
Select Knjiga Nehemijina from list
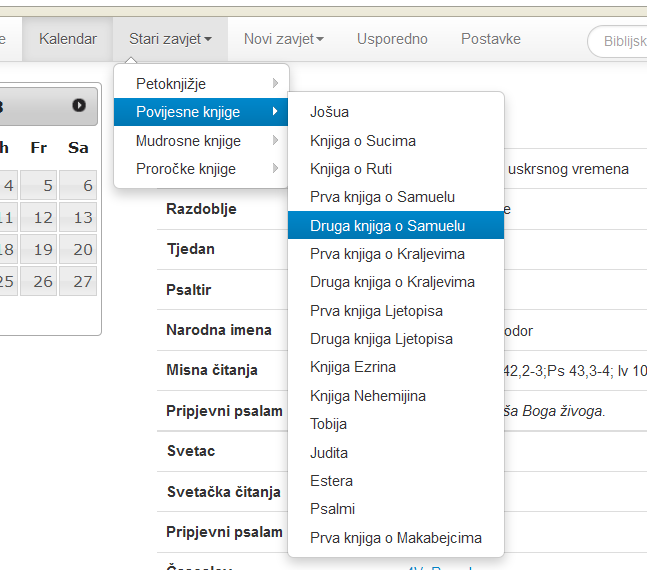[x=367, y=396]
